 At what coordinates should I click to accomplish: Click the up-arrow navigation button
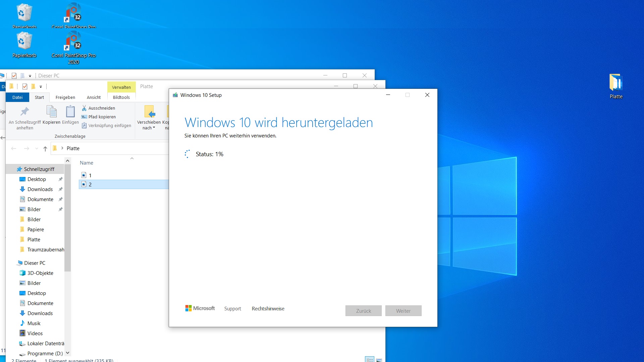pyautogui.click(x=45, y=149)
